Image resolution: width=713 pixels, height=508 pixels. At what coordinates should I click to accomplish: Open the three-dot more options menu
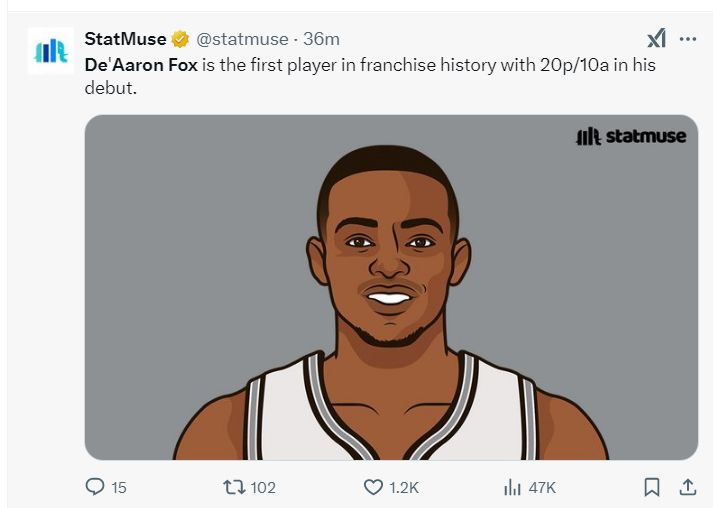point(688,39)
